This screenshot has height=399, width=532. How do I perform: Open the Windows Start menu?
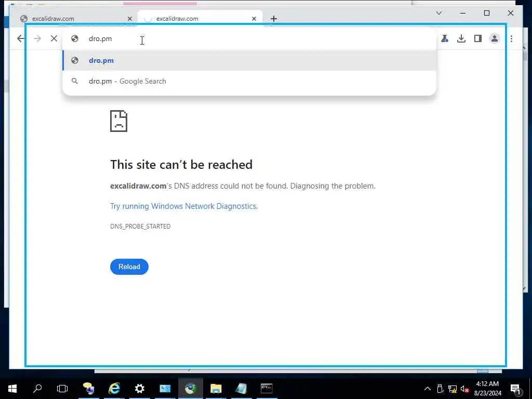12,389
